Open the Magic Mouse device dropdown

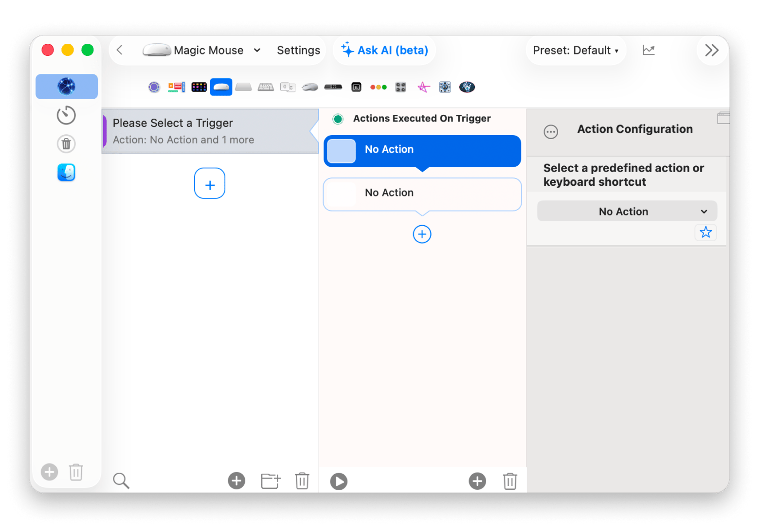201,50
